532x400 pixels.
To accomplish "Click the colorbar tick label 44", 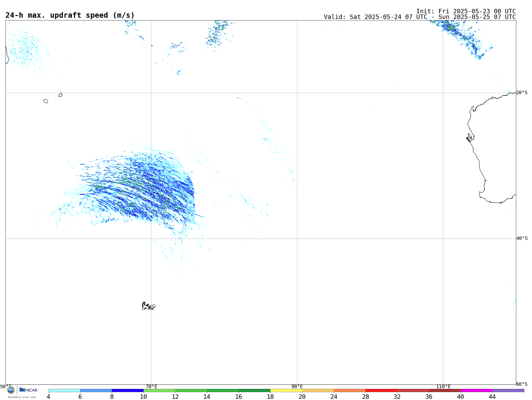I will pos(492,397).
